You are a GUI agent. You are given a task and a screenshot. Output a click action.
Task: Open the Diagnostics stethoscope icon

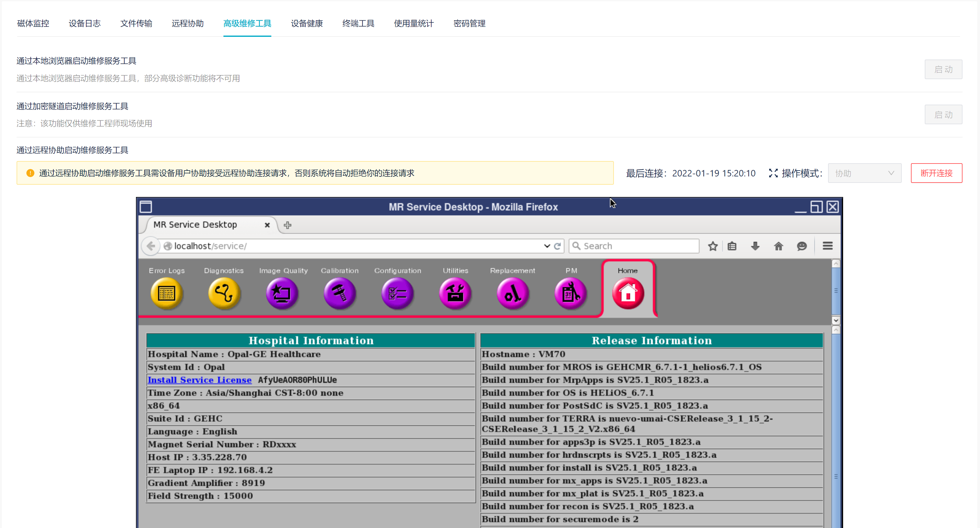pos(224,293)
